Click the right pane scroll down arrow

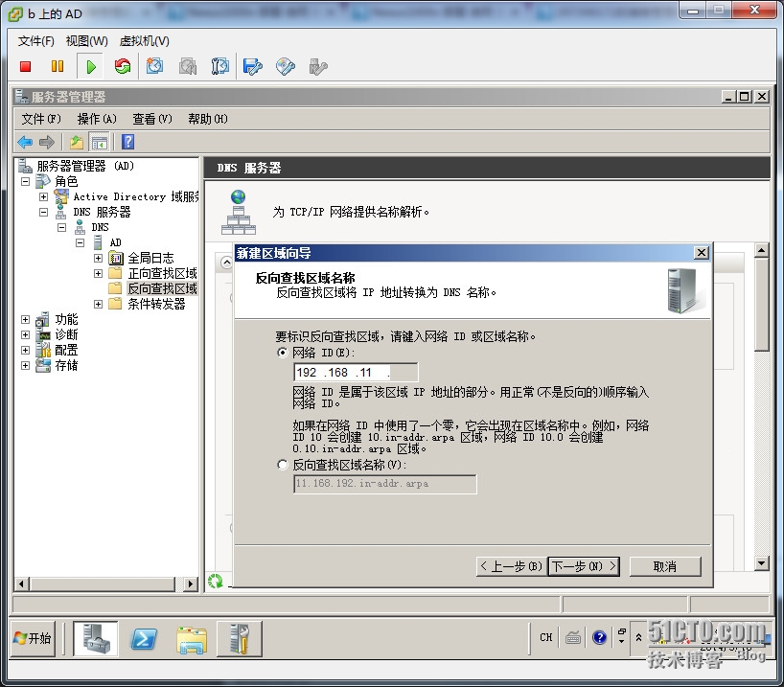(762, 563)
